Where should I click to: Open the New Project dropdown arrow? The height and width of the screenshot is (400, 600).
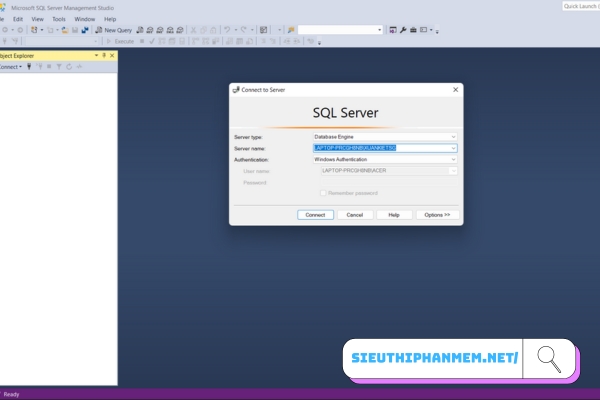42,30
